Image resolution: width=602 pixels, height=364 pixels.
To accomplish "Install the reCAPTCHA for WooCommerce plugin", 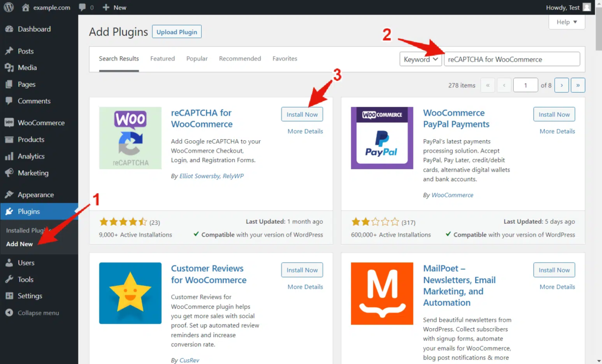I will [x=302, y=114].
